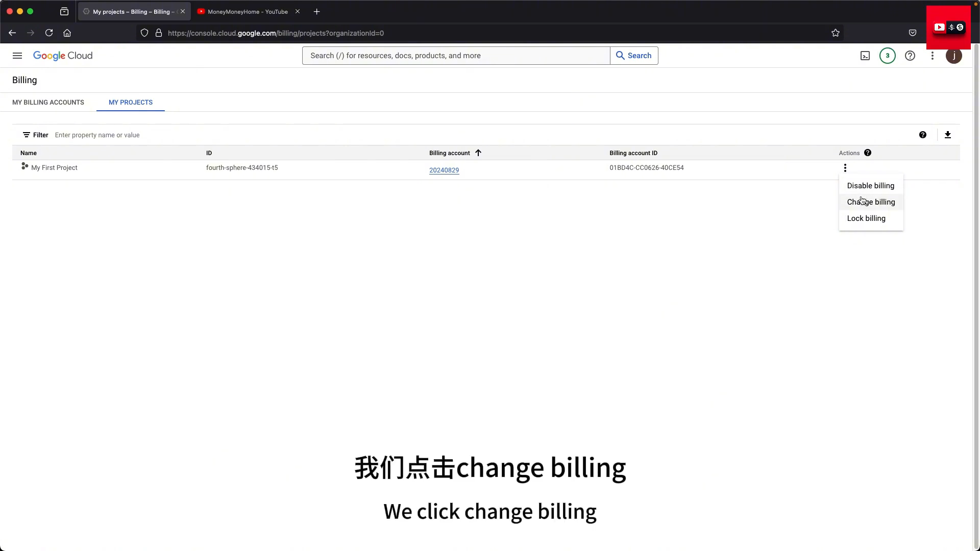Image resolution: width=980 pixels, height=551 pixels.
Task: Click the Actions column help icon
Action: coord(868,153)
